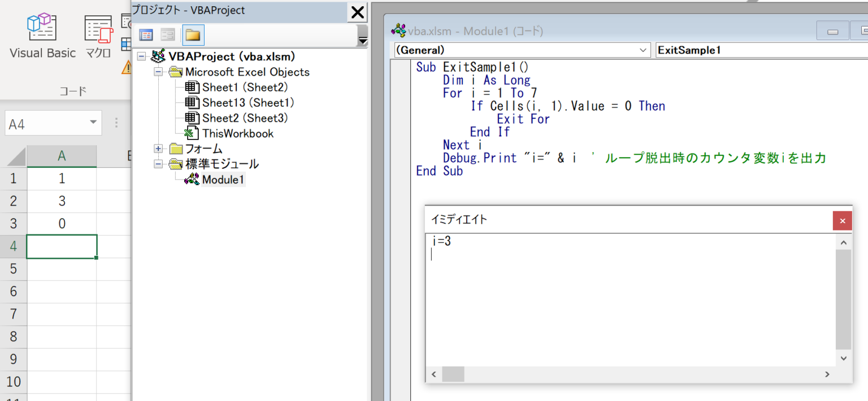Toggle Folders view in project panel

[x=193, y=35]
